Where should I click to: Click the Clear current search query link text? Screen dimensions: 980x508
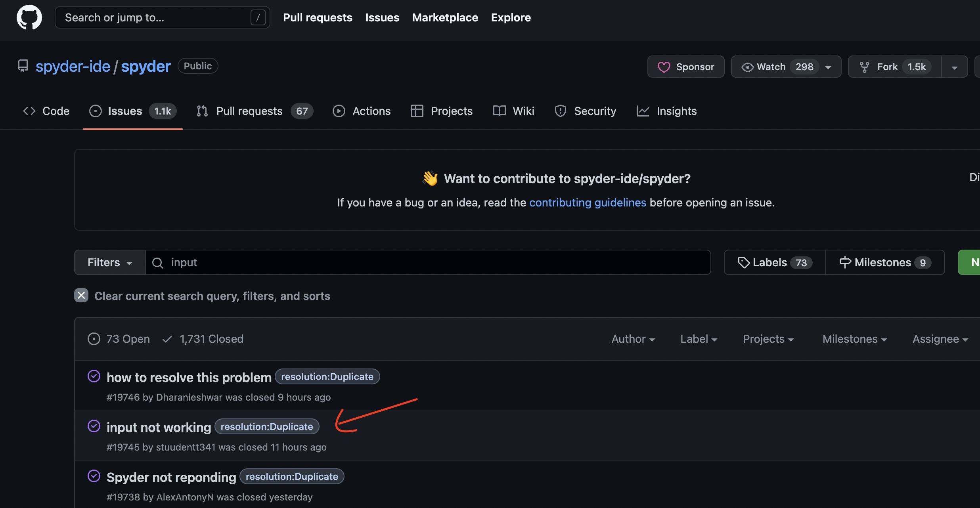(212, 296)
